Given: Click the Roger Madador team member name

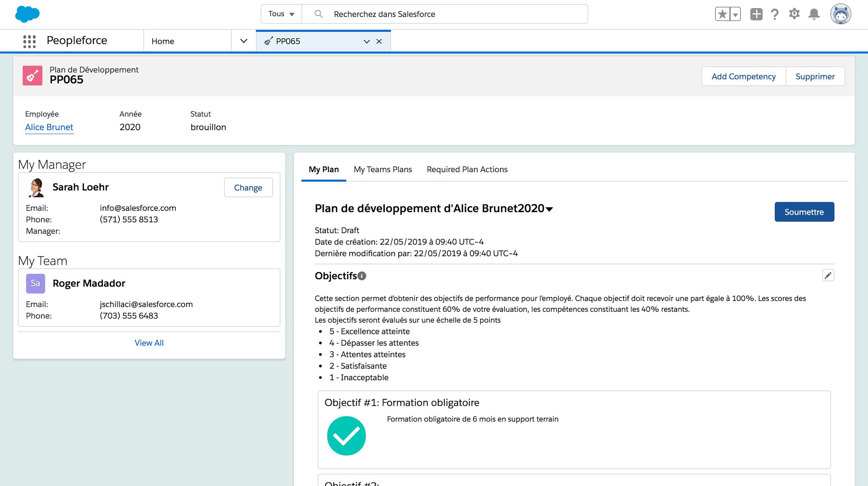Looking at the screenshot, I should coord(89,283).
